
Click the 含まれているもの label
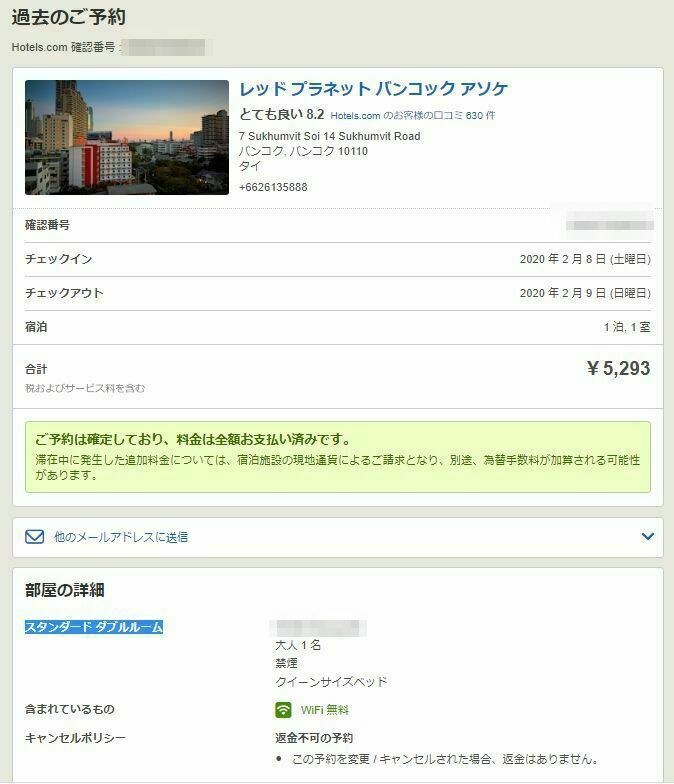(x=70, y=709)
